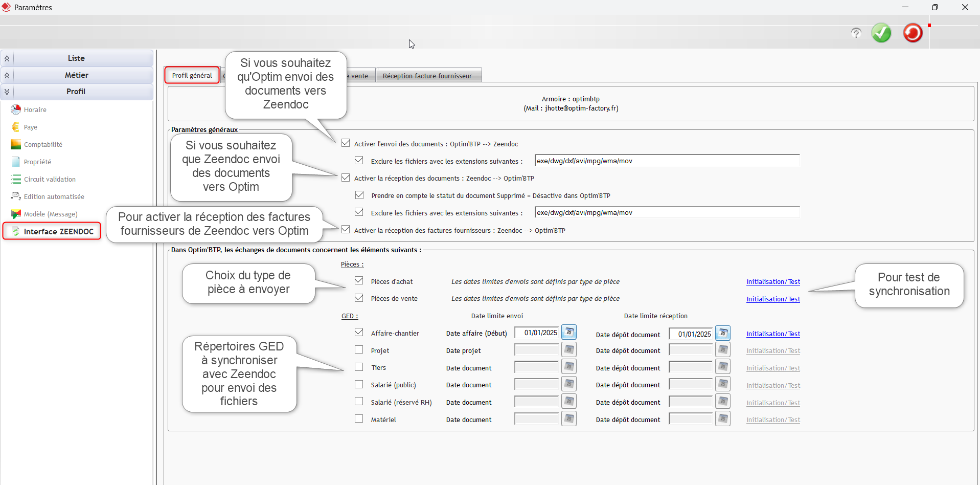This screenshot has height=485, width=980.
Task: Click the excluded extensions field under envoi
Action: [x=667, y=161]
